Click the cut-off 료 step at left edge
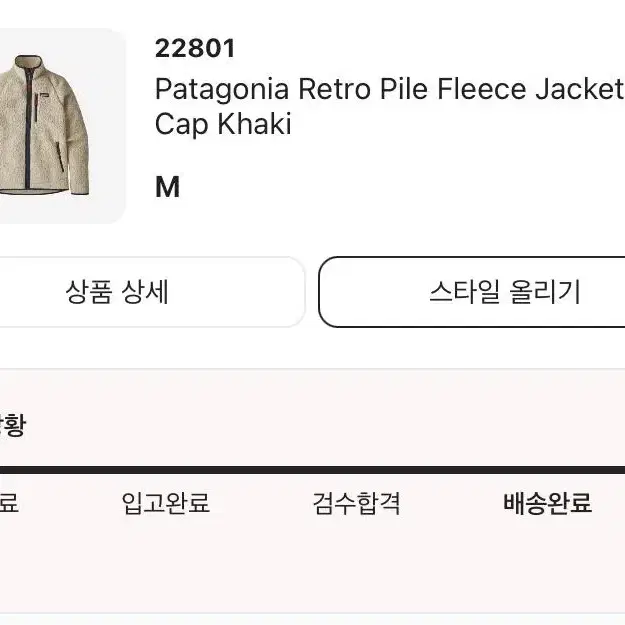Viewport: 625px width, 625px height. click(9, 503)
